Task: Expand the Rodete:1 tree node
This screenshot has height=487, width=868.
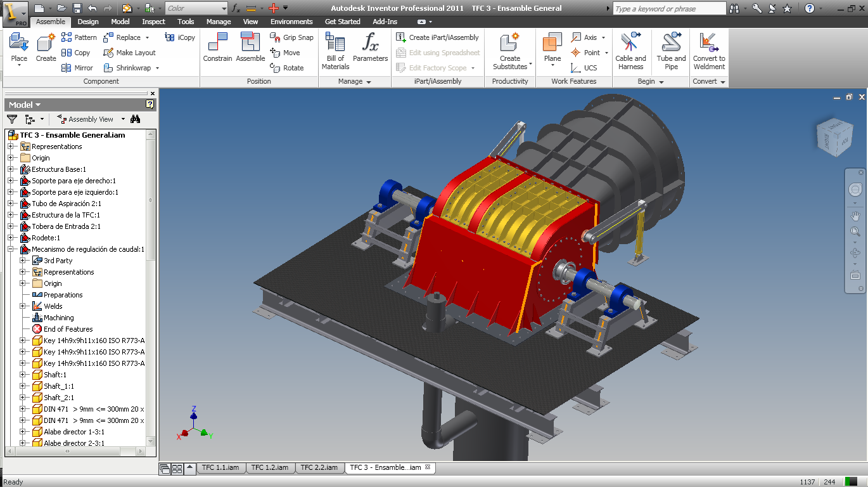Action: [x=11, y=238]
